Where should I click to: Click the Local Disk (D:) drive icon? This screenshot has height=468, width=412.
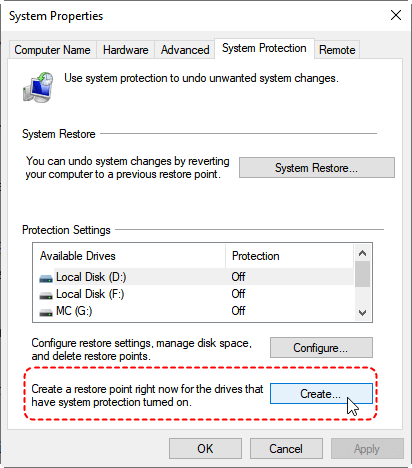[46, 278]
